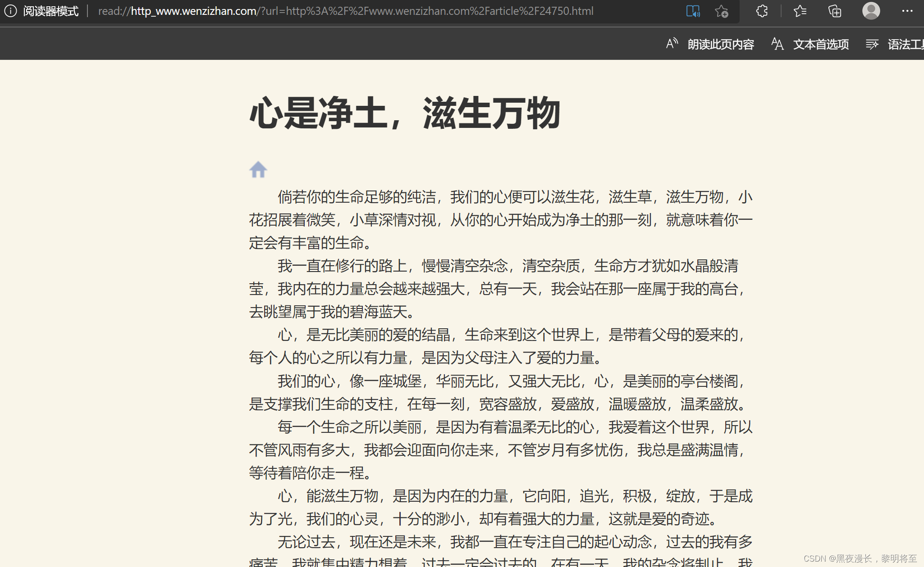Click the site information icon in address bar
Viewport: 924px width, 567px height.
10,11
